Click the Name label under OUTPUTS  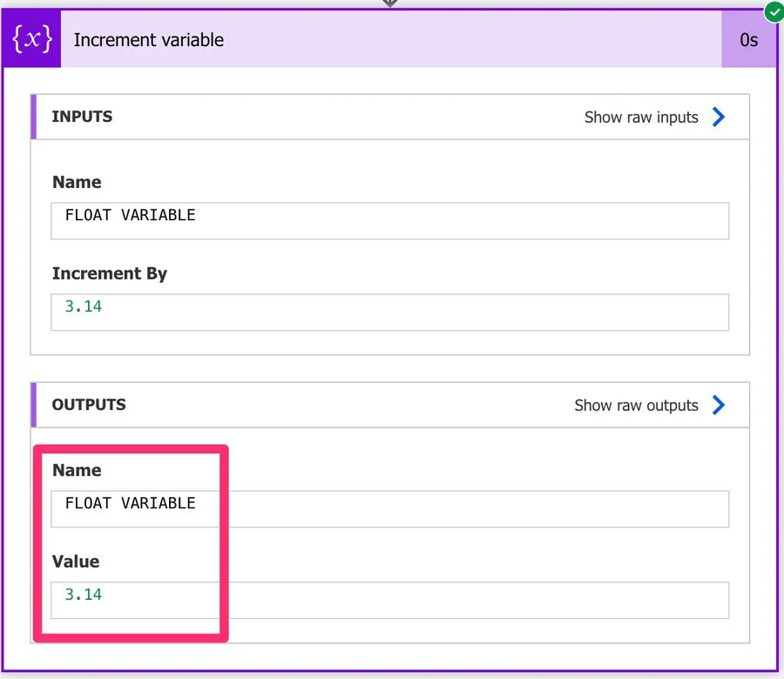pos(77,470)
